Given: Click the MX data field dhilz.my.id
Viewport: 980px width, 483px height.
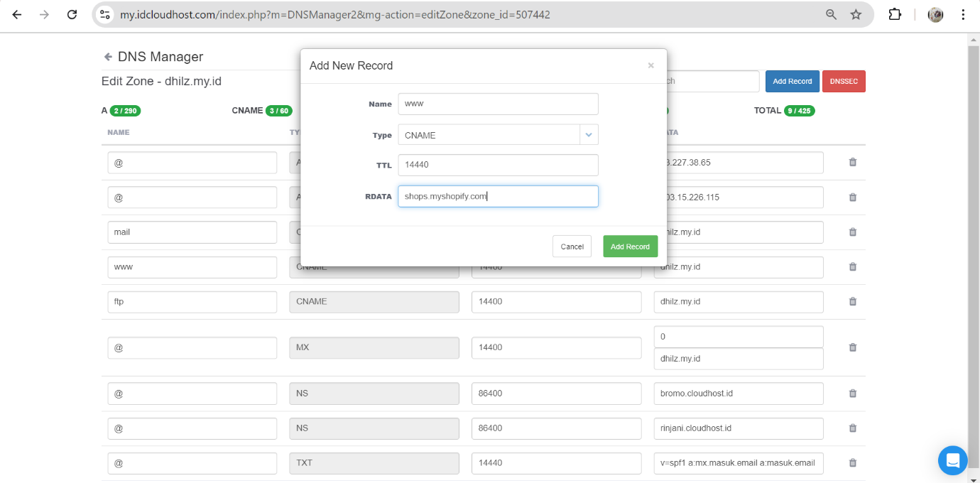Looking at the screenshot, I should point(739,359).
